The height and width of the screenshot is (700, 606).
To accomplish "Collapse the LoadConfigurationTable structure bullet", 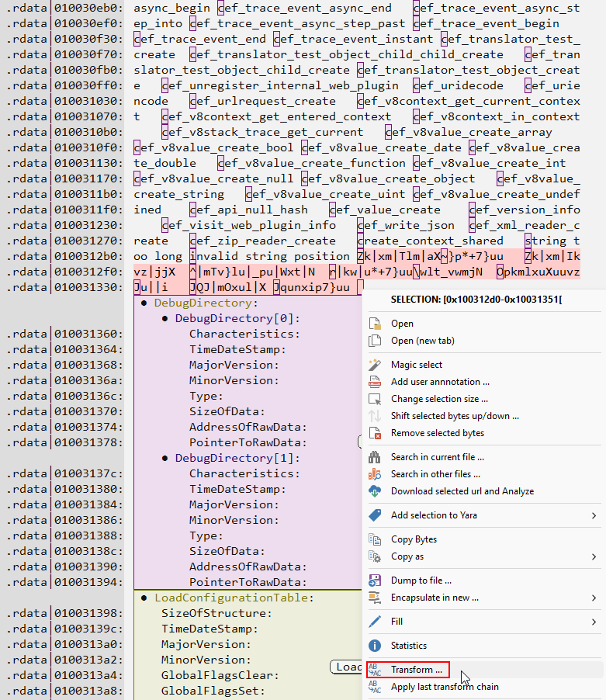I will coord(144,598).
